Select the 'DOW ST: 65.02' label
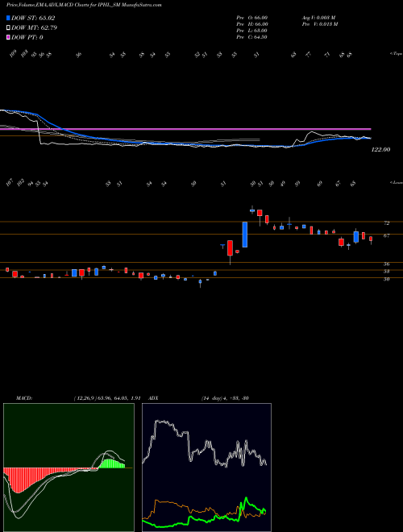The image size is (403, 532). [33, 18]
